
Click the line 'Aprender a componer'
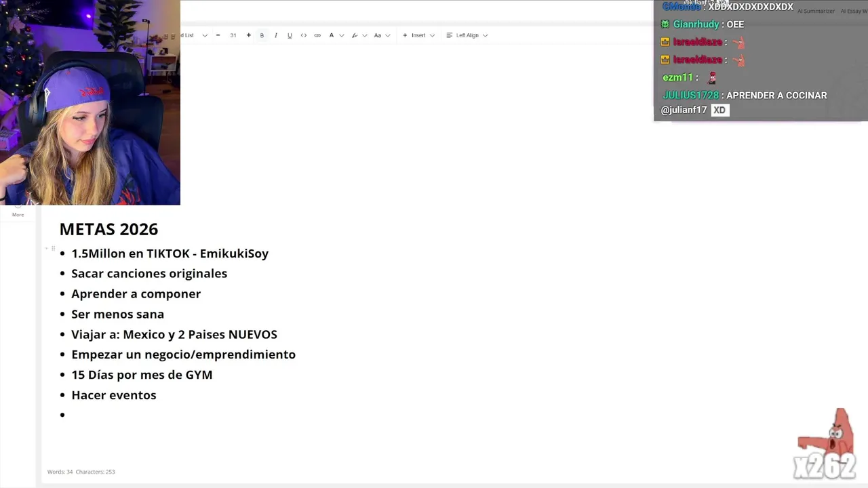pyautogui.click(x=136, y=294)
